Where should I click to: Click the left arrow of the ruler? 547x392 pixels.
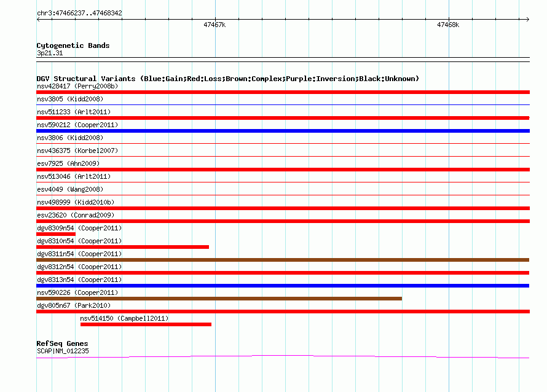(38, 19)
